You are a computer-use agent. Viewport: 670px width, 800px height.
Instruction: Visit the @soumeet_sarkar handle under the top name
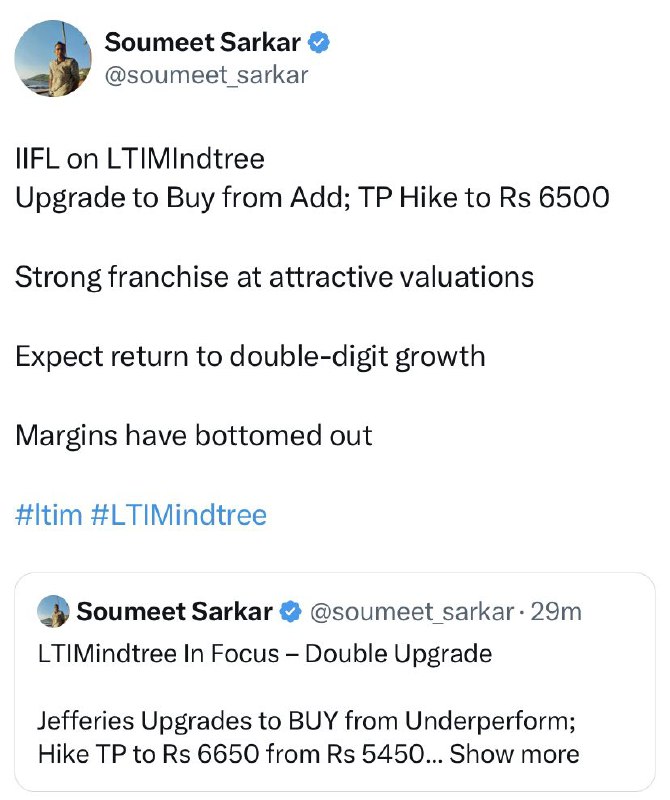[206, 76]
